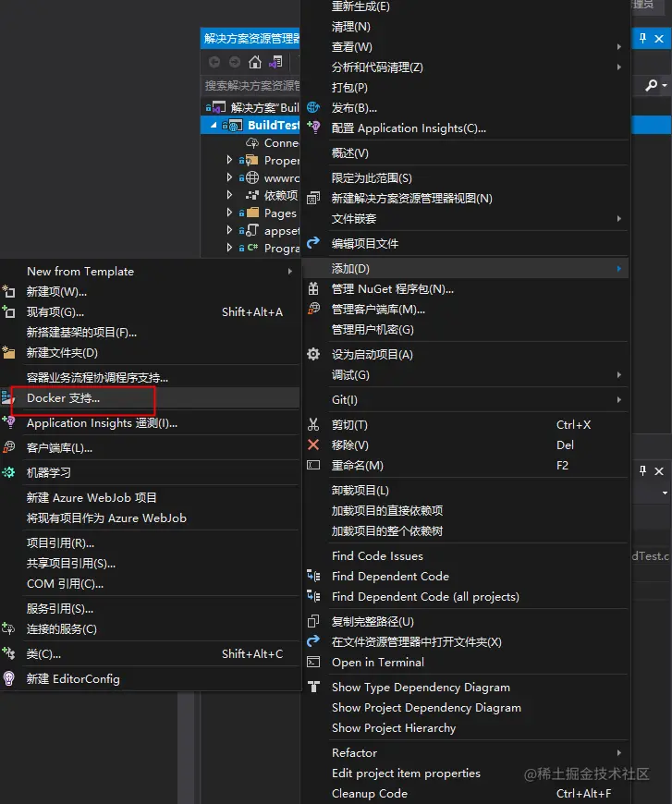The image size is (672, 804).
Task: Choose 重新生成(E) from context menu
Action: pyautogui.click(x=465, y=6)
